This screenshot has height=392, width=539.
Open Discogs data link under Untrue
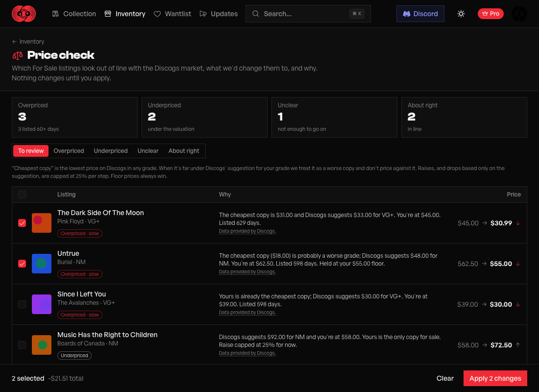(x=247, y=271)
